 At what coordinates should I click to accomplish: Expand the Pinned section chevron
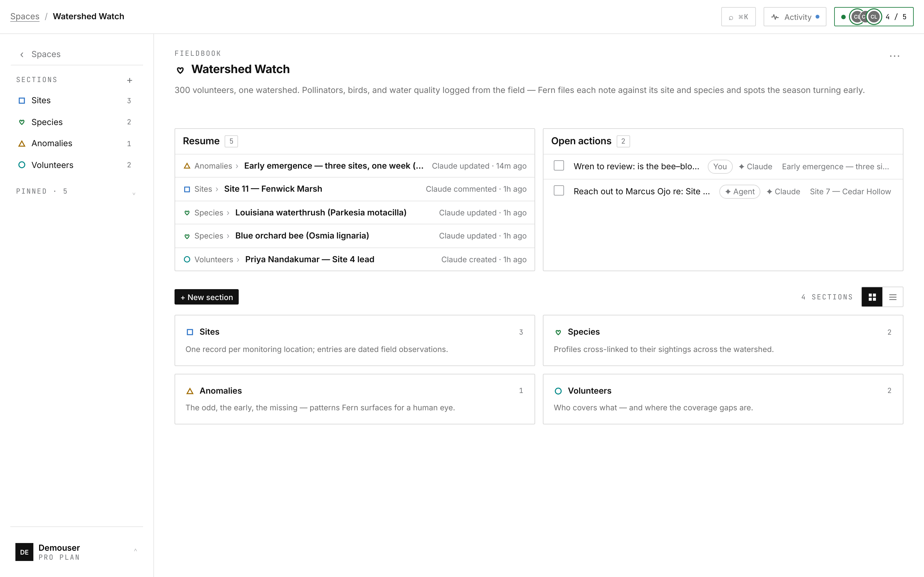pos(134,193)
